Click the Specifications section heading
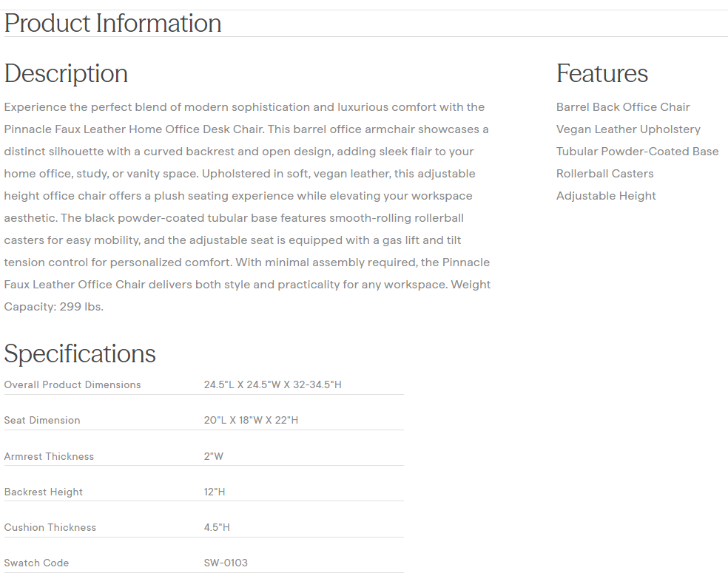Image resolution: width=728 pixels, height=573 pixels. pos(80,353)
